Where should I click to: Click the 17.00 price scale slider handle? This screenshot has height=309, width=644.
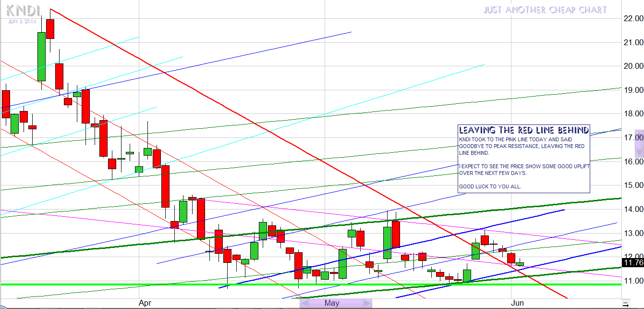pyautogui.click(x=639, y=143)
